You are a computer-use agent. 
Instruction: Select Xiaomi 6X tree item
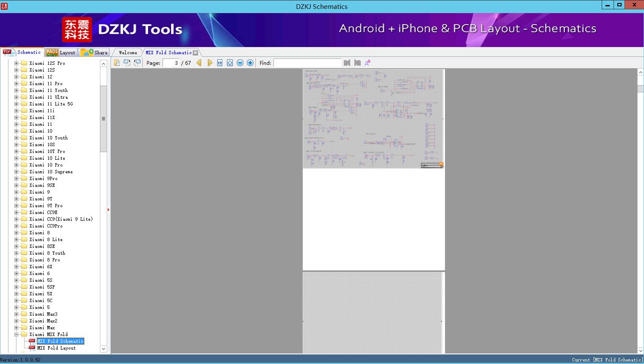tap(41, 267)
